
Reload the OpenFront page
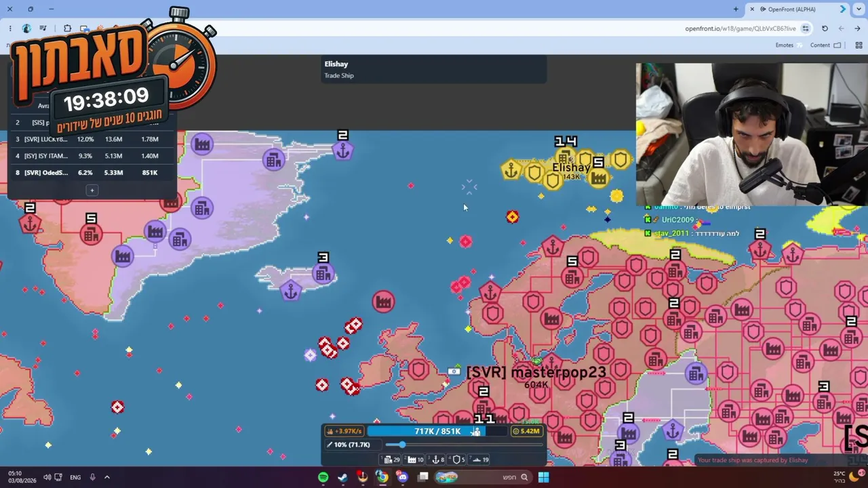pos(825,28)
